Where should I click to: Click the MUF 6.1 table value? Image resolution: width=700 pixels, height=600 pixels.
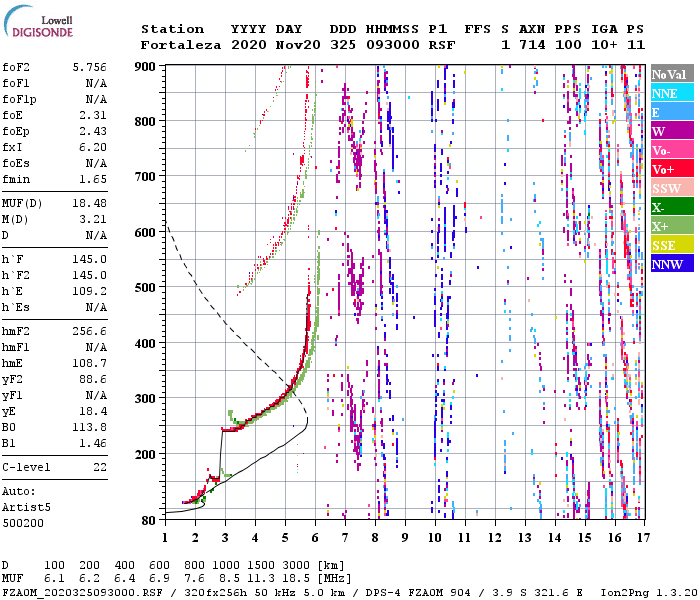(54, 579)
